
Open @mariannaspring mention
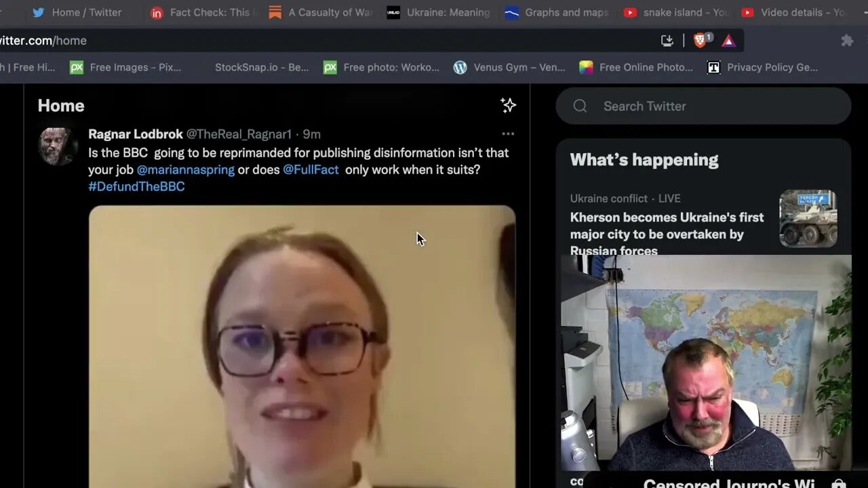186,169
